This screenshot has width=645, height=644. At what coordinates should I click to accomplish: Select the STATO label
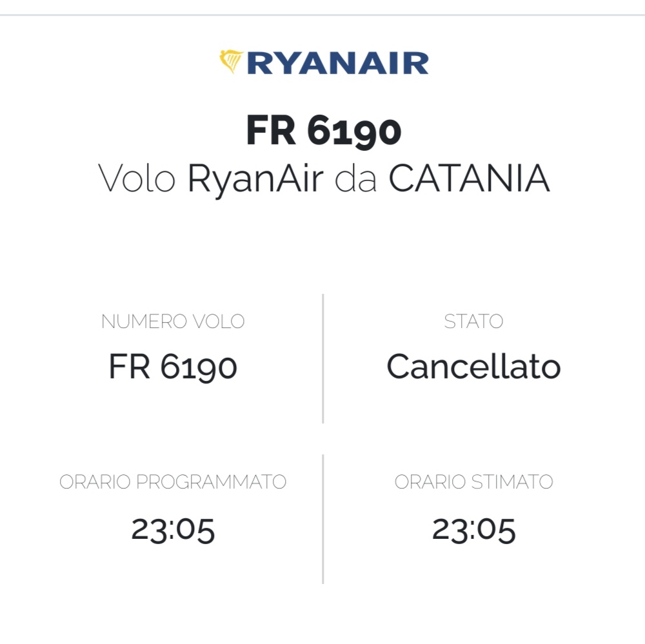pyautogui.click(x=473, y=322)
